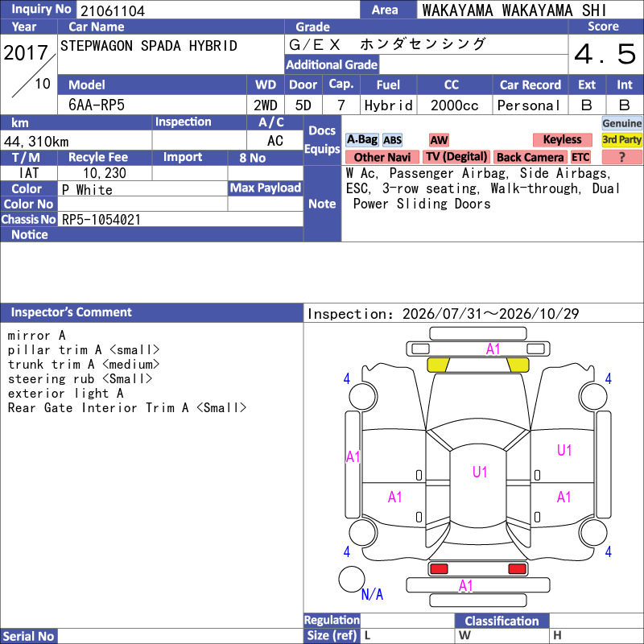Image resolution: width=644 pixels, height=644 pixels.
Task: Click the score 4.5 box
Action: tap(606, 54)
